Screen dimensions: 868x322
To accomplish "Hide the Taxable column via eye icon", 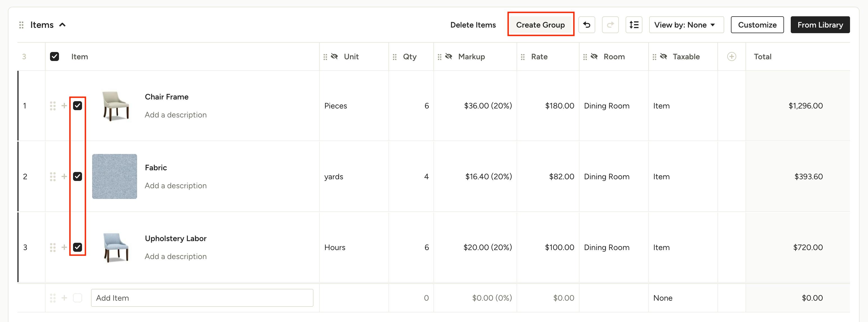I will [x=664, y=56].
